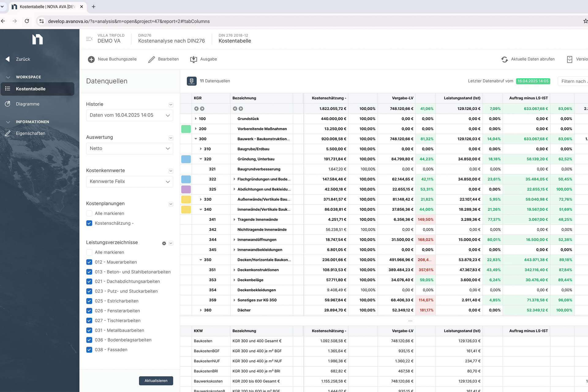Collapse the sidebar with the hamburger-arrow icon

(89, 39)
